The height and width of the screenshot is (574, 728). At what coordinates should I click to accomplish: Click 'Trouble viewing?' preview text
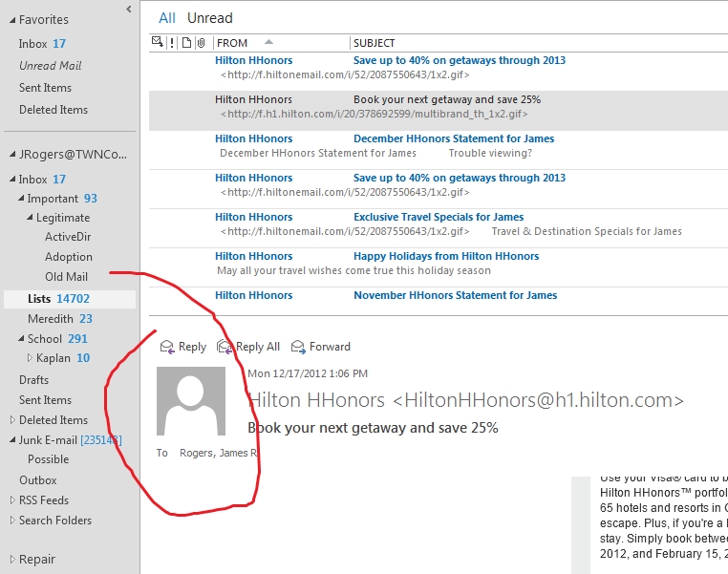point(490,153)
